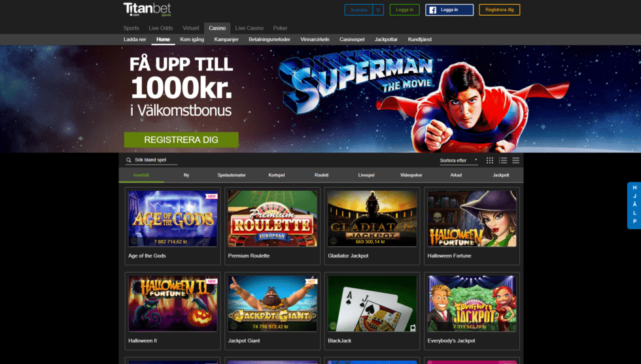Screen dimensions: 641x364
Task: Select Home in the submenu
Action: 163,40
